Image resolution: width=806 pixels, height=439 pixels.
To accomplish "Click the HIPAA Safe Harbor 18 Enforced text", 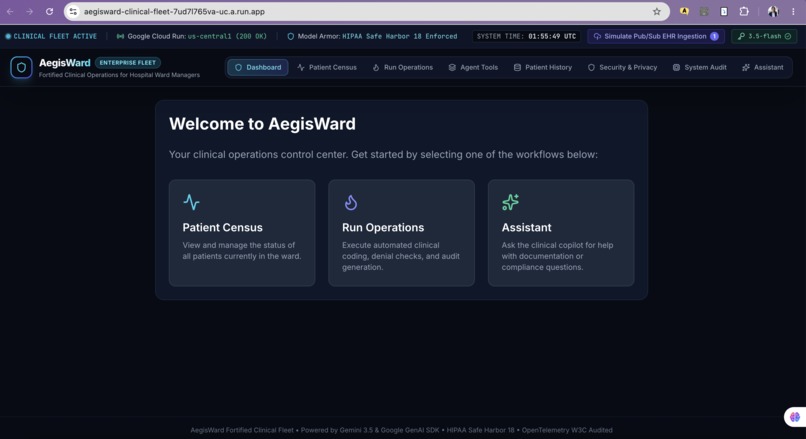I will (399, 36).
